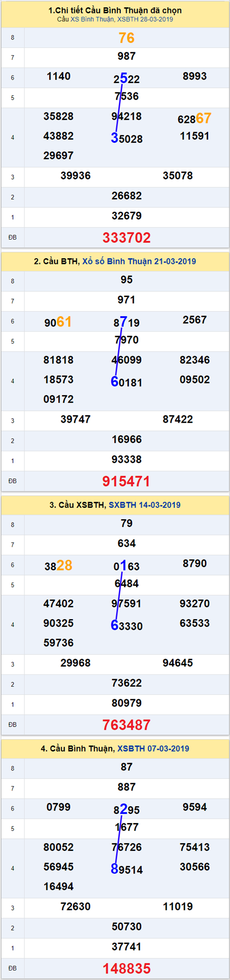Select the prize number 0799
The width and height of the screenshot is (230, 980).
pos(58,808)
